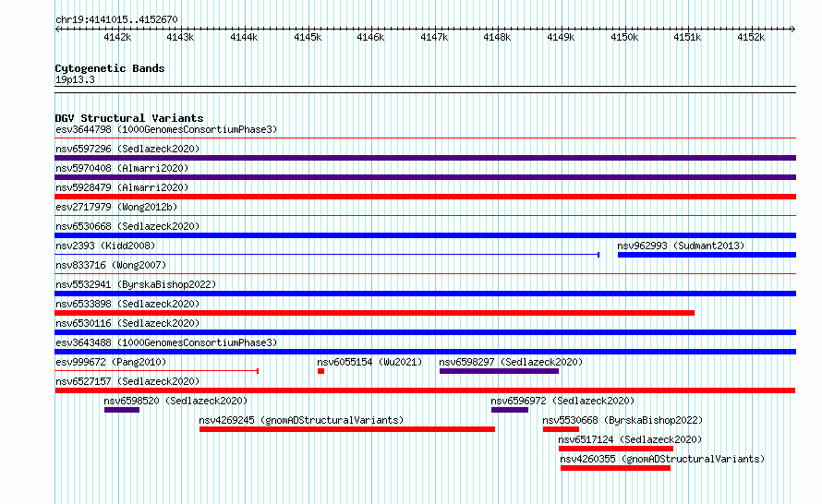Open nsv6530116 (Sedlazeck2020) variant label

tap(127, 323)
